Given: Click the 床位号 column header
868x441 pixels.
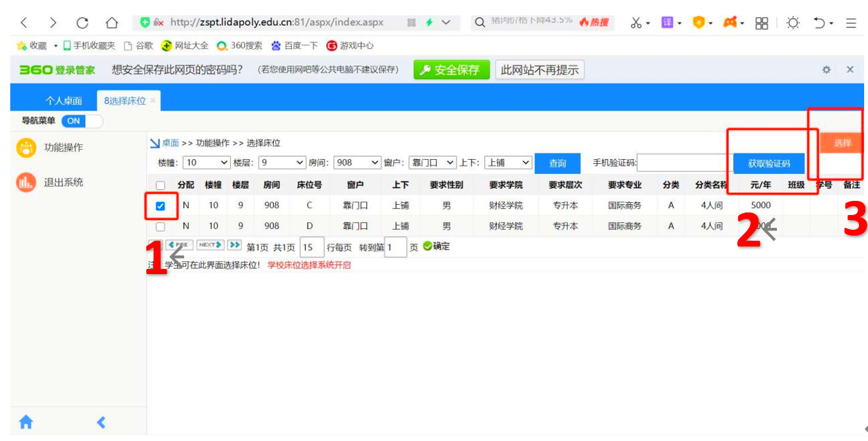Looking at the screenshot, I should pos(309,185).
